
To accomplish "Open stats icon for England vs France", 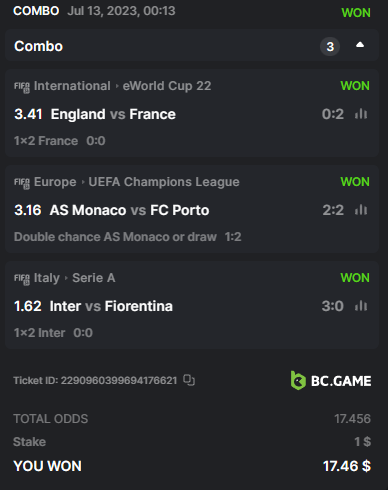I will (x=361, y=114).
